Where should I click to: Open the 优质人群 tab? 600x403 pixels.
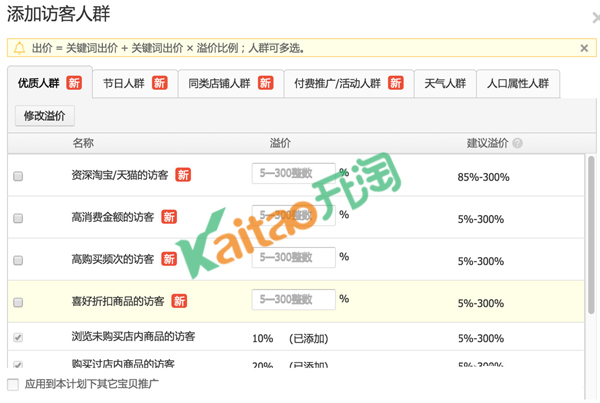[x=50, y=83]
